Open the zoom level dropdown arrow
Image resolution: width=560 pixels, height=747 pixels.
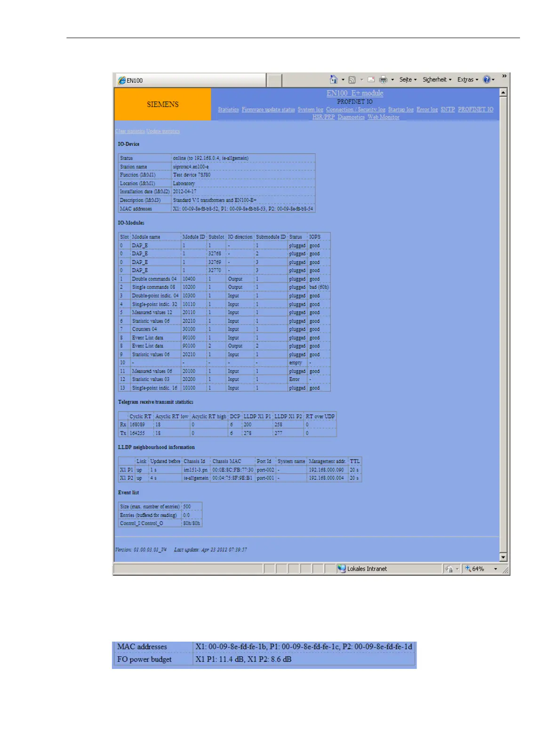496,569
